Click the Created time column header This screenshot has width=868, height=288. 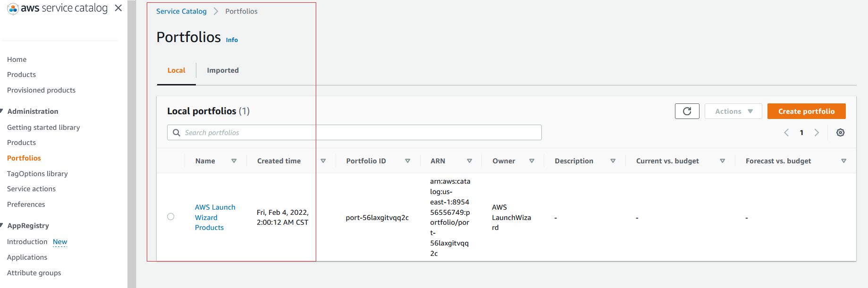(x=279, y=161)
